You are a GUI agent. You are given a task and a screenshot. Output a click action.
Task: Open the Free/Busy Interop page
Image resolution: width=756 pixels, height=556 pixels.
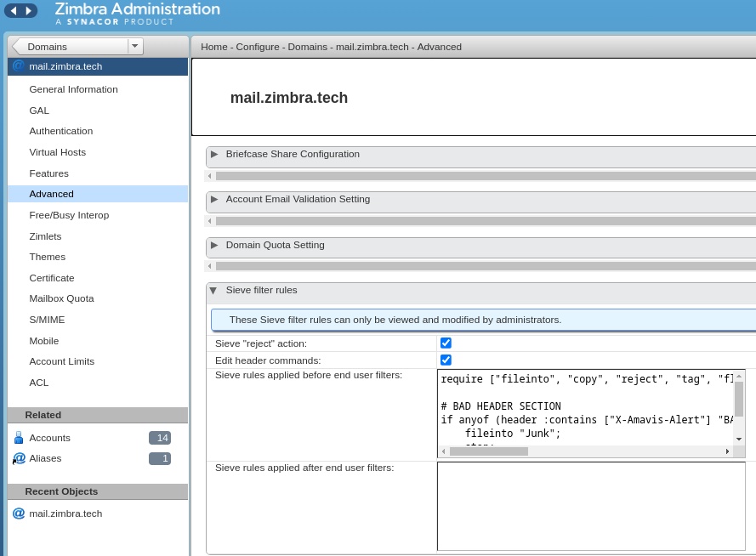click(69, 215)
